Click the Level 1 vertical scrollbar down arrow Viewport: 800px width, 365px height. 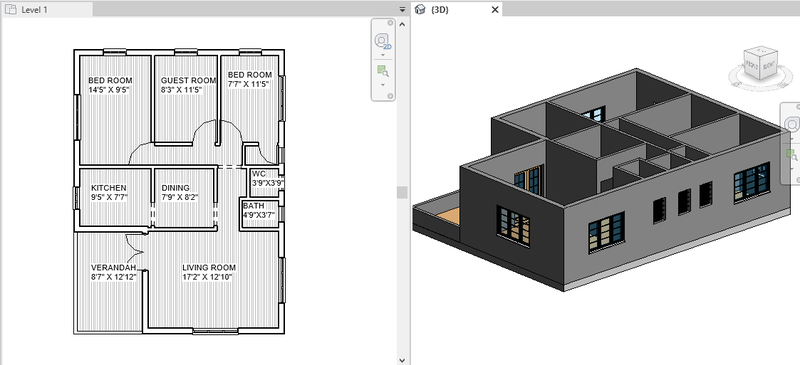click(403, 360)
